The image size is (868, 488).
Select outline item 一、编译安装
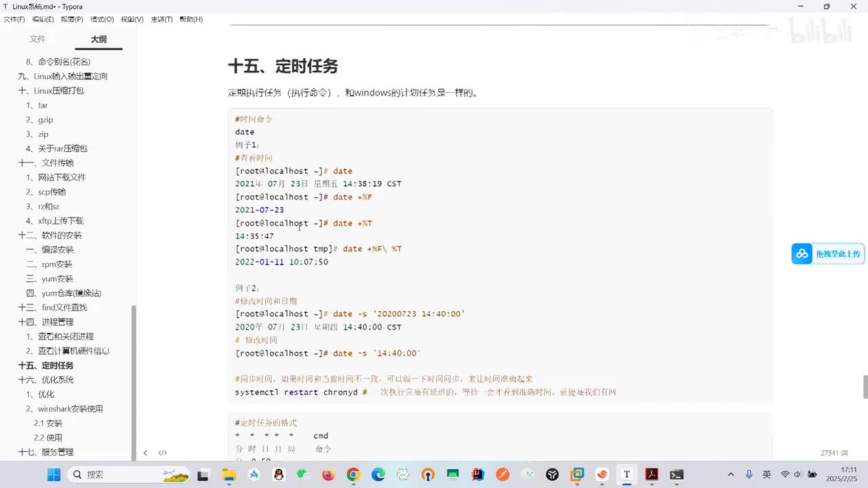click(x=50, y=250)
